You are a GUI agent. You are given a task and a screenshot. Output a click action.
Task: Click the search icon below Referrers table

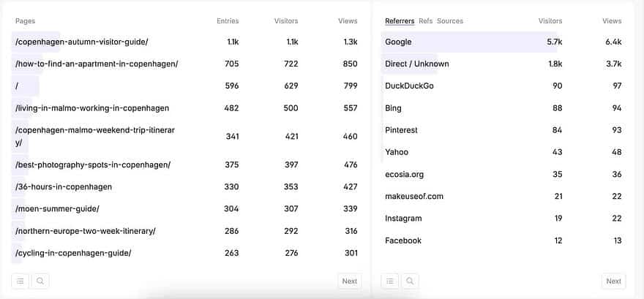click(411, 281)
